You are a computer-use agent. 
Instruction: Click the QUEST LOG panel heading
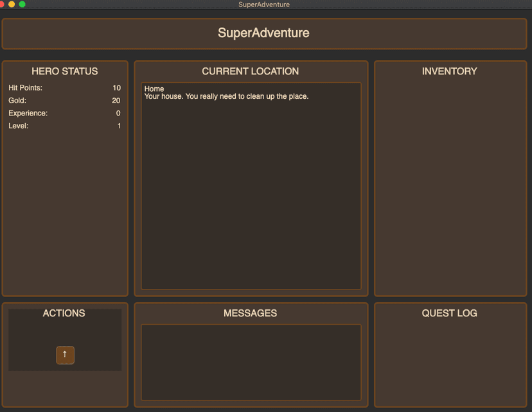449,313
